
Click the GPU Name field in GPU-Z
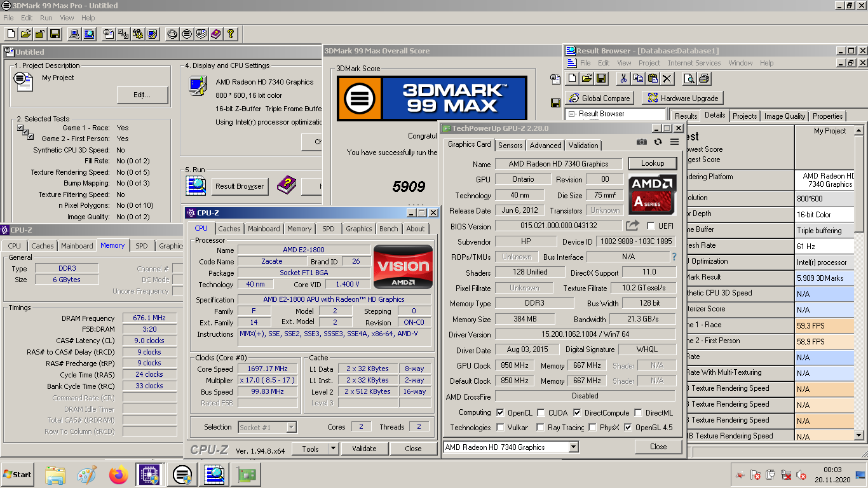pyautogui.click(x=559, y=163)
